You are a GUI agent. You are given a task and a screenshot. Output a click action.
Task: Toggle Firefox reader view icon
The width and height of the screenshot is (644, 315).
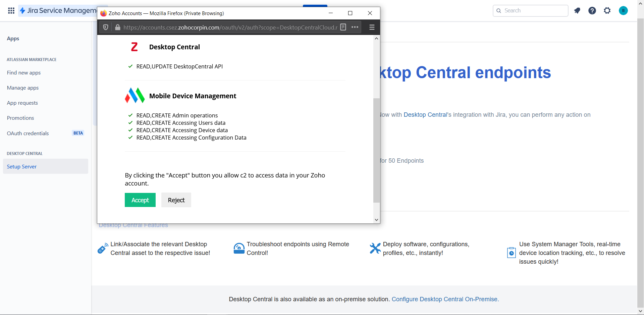343,27
